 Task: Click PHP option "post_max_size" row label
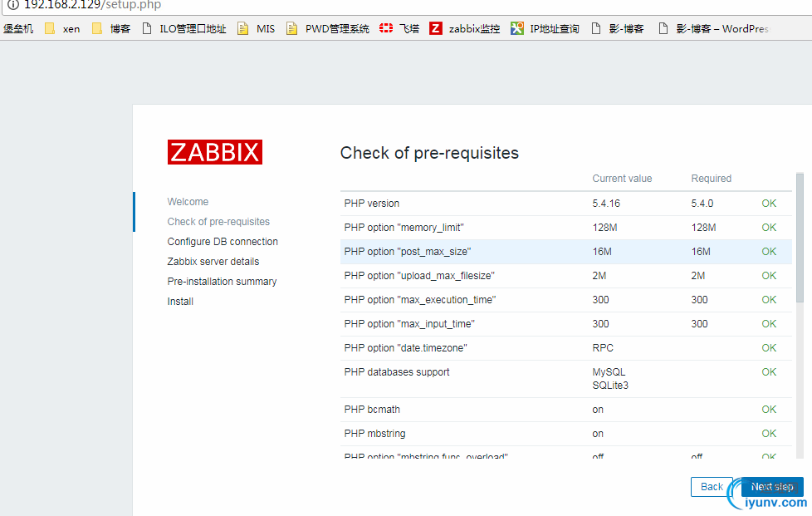[408, 251]
